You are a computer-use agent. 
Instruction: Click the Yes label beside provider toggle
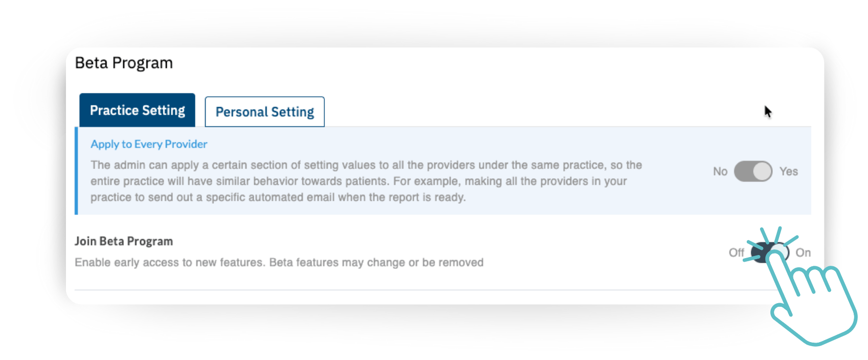click(x=788, y=172)
